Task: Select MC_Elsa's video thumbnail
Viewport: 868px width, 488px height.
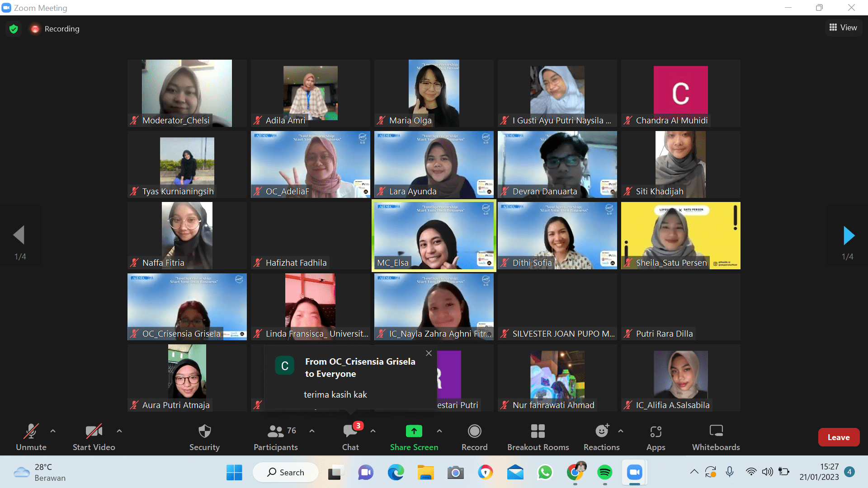Action: (434, 235)
